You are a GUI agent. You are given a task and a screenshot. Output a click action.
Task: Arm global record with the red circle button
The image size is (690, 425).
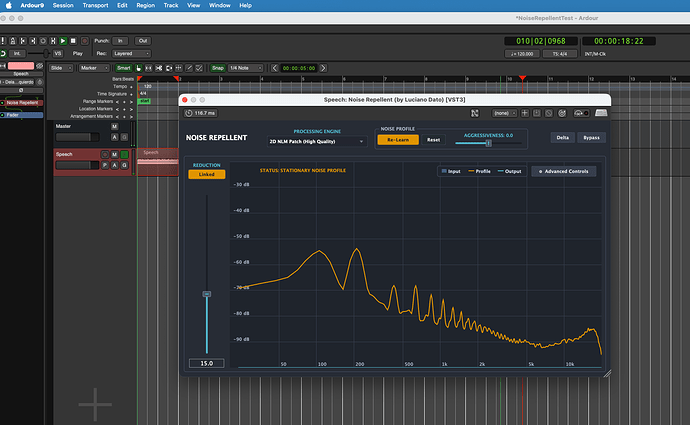[x=84, y=41]
